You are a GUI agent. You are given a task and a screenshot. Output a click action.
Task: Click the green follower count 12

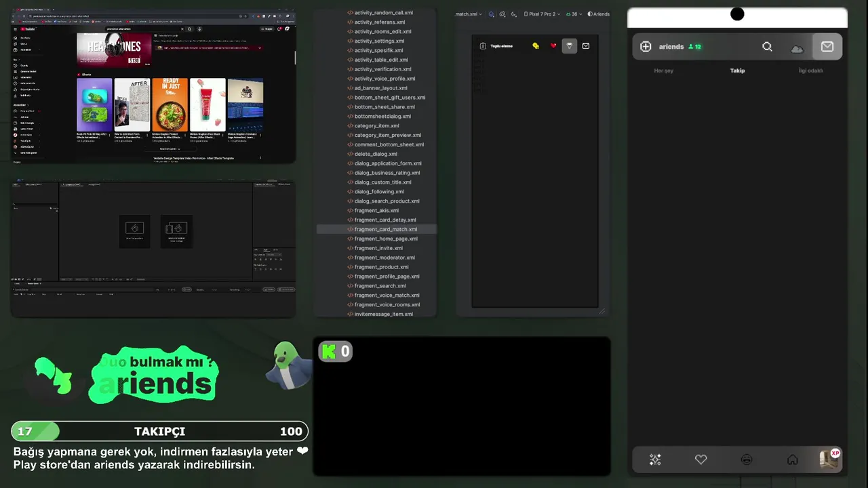(694, 47)
